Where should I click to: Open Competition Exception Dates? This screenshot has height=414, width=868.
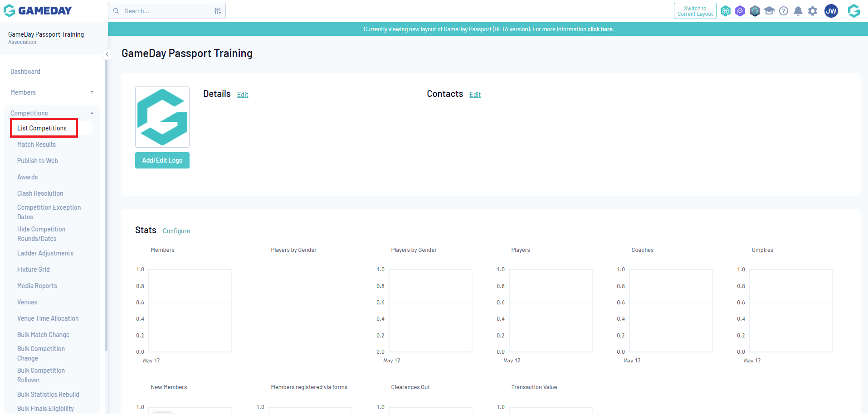pos(49,212)
